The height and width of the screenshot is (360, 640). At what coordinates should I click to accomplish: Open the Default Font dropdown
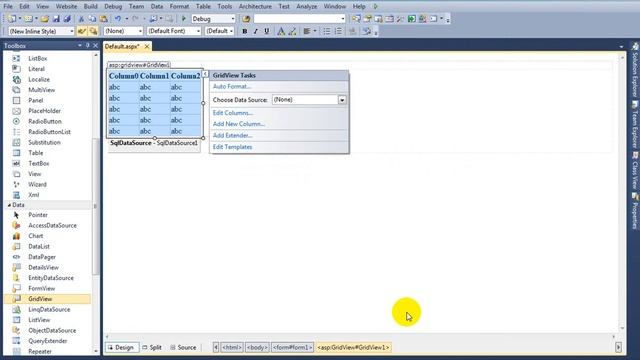(x=198, y=31)
